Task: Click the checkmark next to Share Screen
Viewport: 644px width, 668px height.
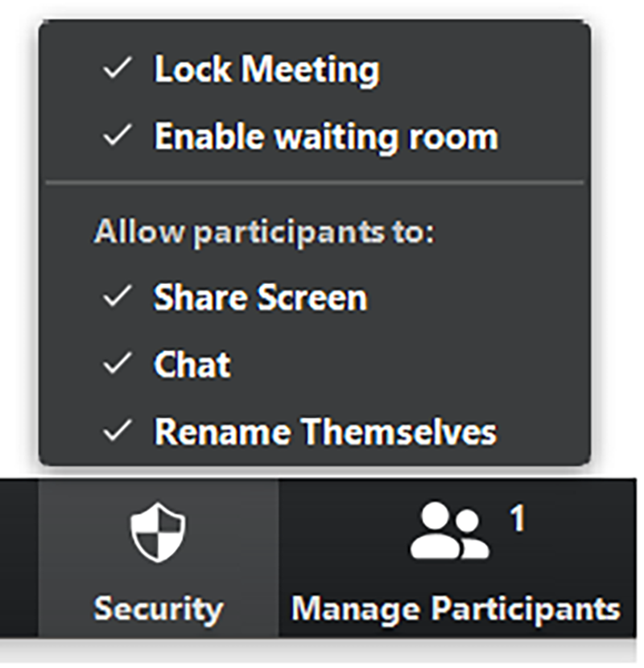Action: [x=118, y=297]
